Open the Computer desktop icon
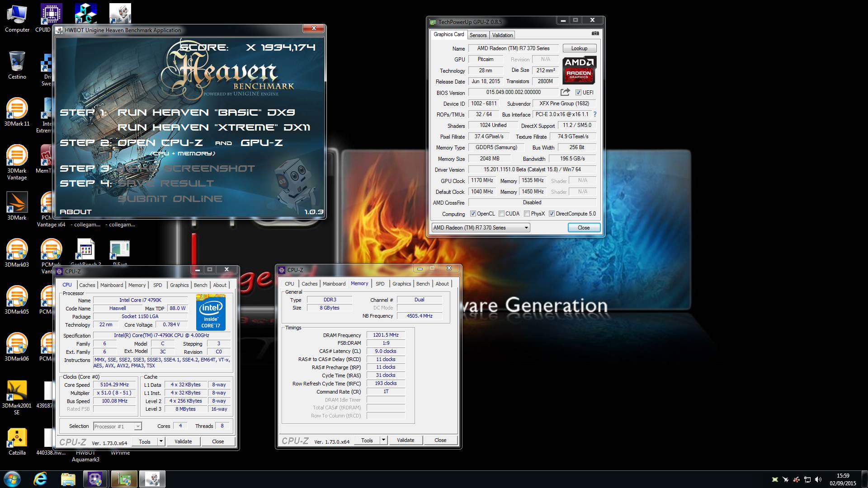868x488 pixels. pos(17,19)
